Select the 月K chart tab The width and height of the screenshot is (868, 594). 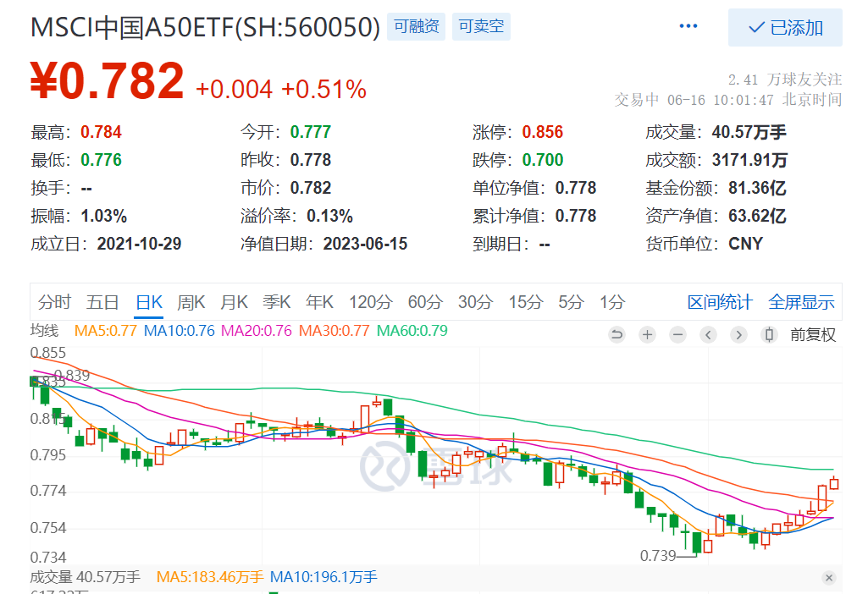234,302
